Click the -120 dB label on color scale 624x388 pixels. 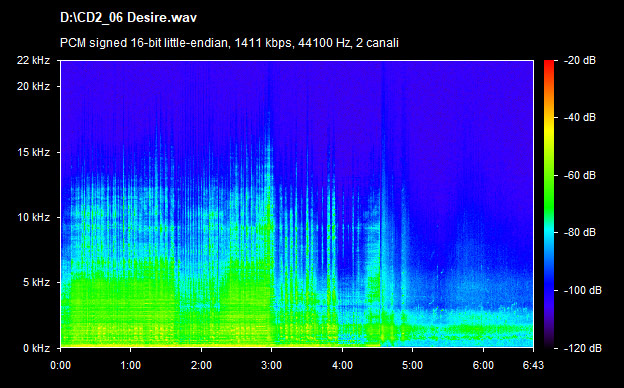point(583,348)
